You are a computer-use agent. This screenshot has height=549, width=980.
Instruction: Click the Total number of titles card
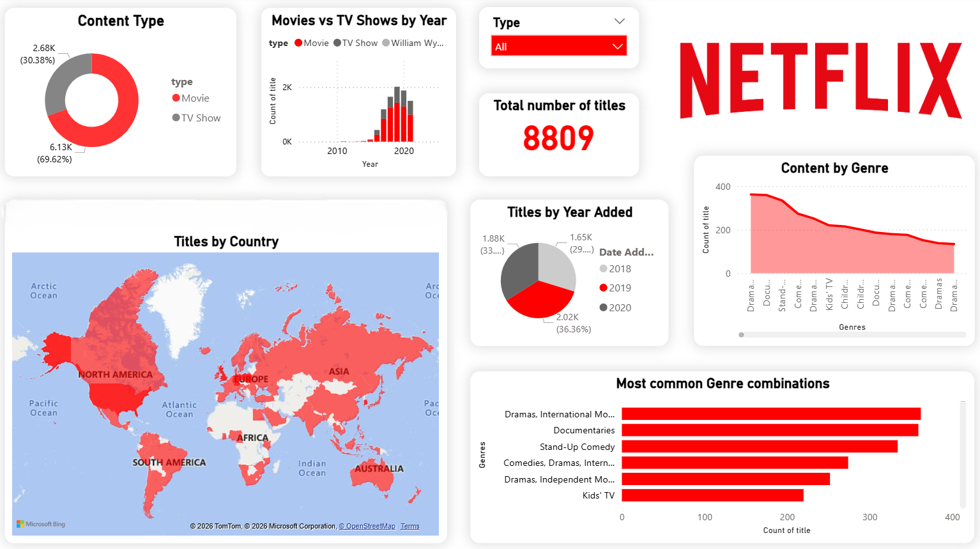(x=558, y=134)
